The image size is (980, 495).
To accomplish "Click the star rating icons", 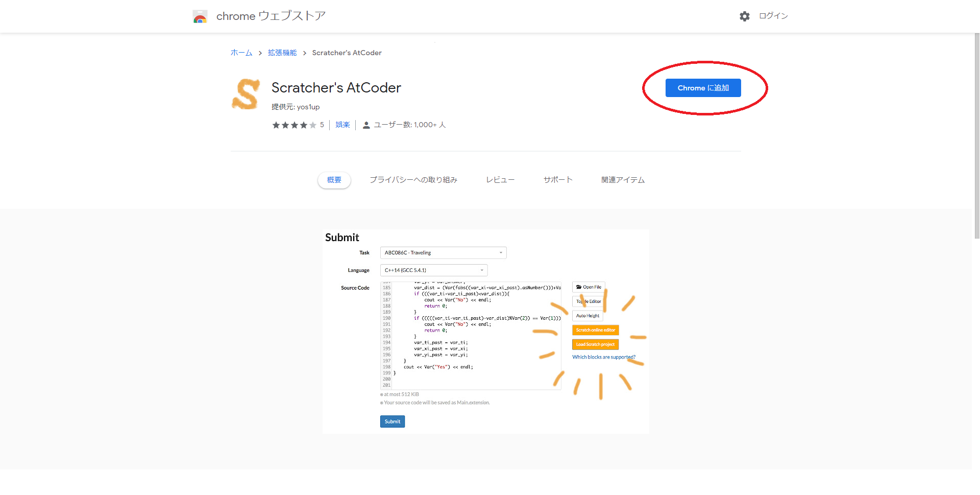I will pyautogui.click(x=294, y=125).
